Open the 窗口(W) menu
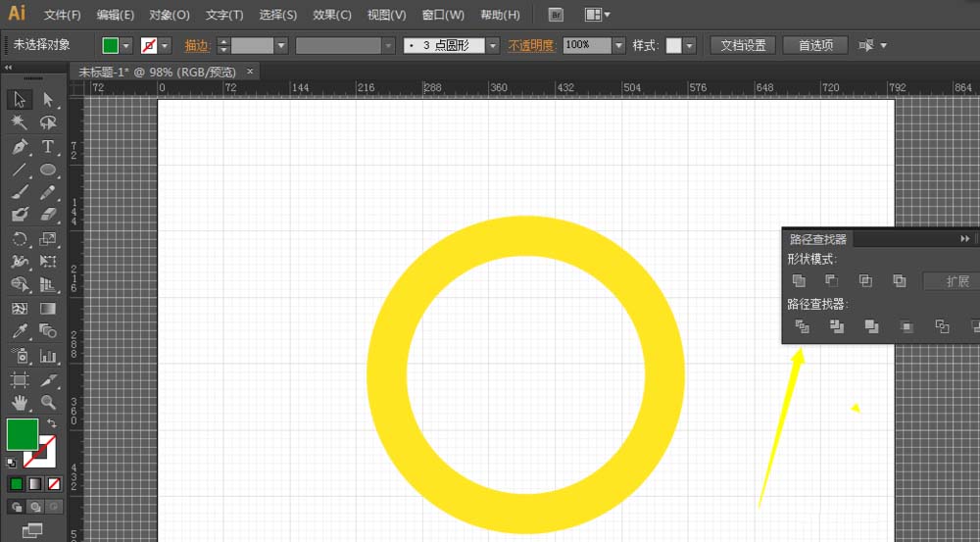 pyautogui.click(x=443, y=15)
